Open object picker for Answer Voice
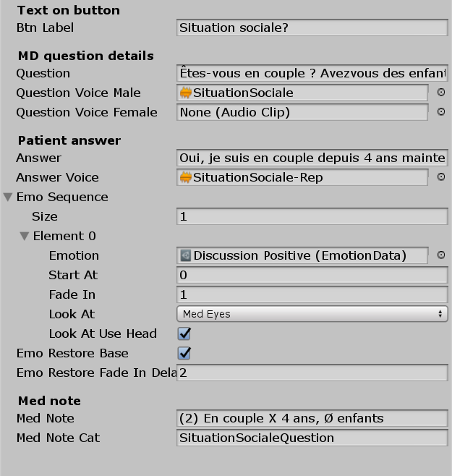 tap(441, 177)
